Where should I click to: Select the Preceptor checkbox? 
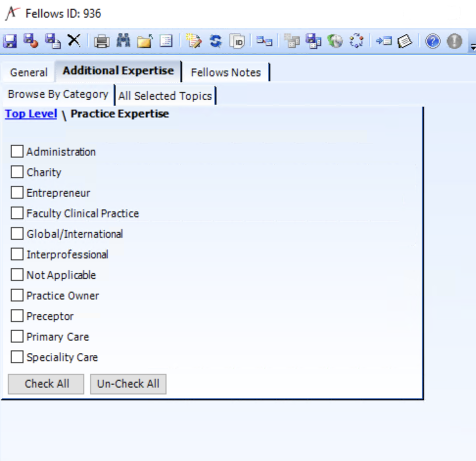click(17, 316)
